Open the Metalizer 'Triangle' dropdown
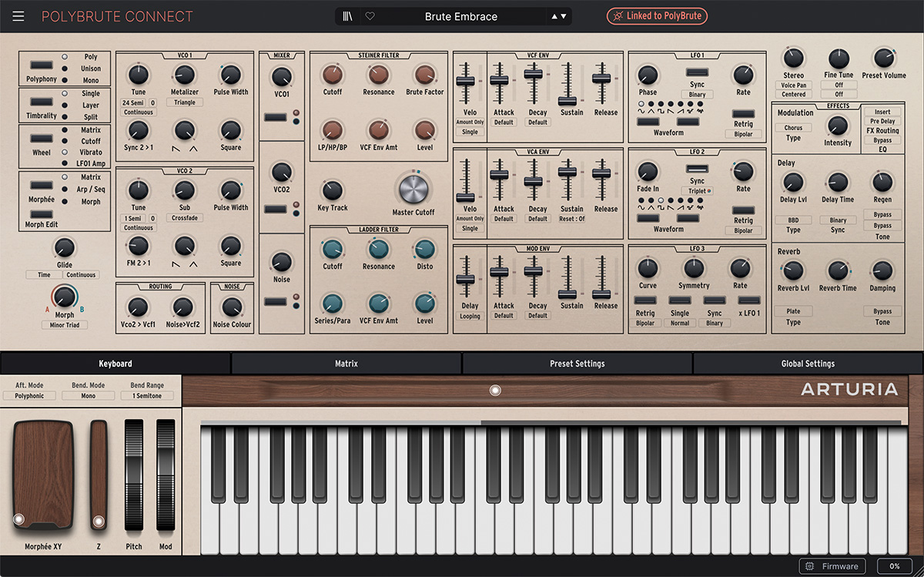The image size is (924, 577). click(185, 102)
